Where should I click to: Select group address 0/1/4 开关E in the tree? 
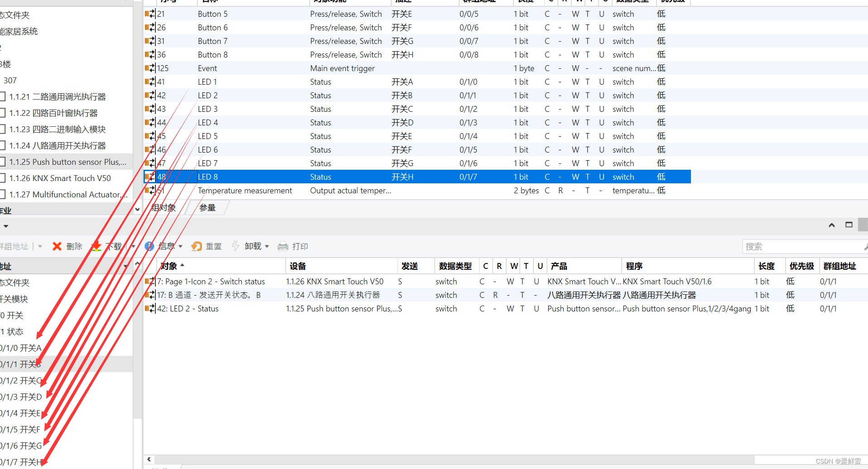[20, 413]
